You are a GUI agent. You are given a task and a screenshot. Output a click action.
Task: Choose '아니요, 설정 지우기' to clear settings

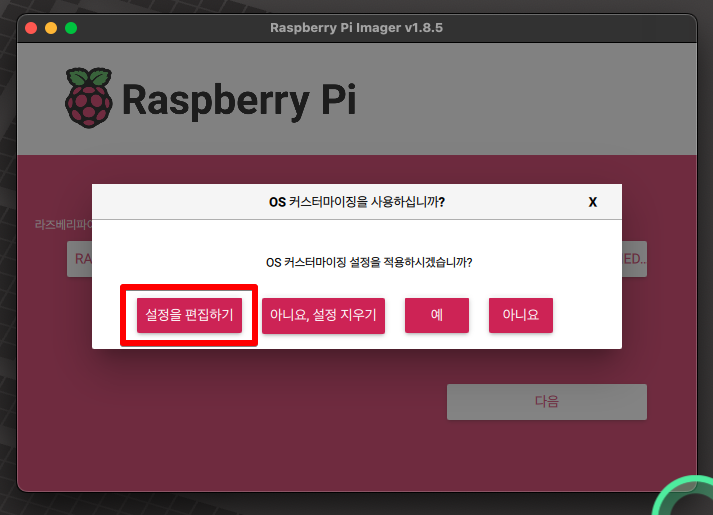pos(323,315)
